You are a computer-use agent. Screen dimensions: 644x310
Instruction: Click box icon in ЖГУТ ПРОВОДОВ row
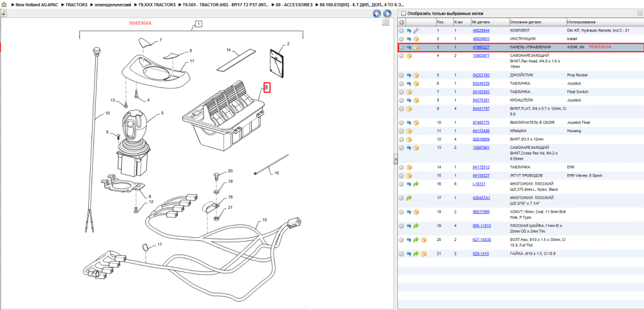[x=409, y=175]
